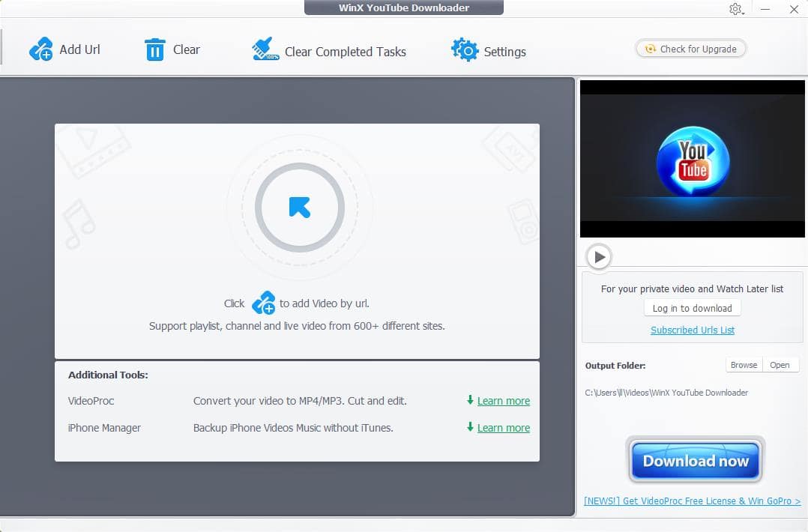Click the green arrow beside VideoProc Learn more

point(470,400)
